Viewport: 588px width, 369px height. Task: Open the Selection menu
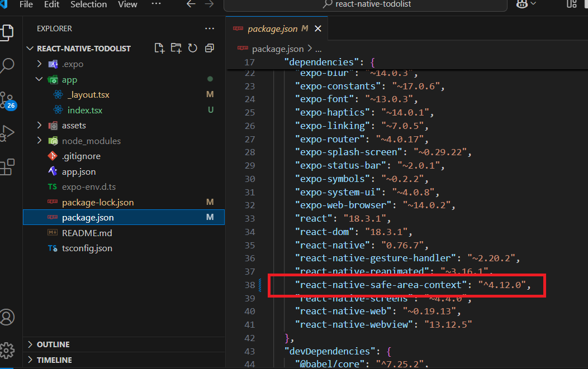(88, 4)
